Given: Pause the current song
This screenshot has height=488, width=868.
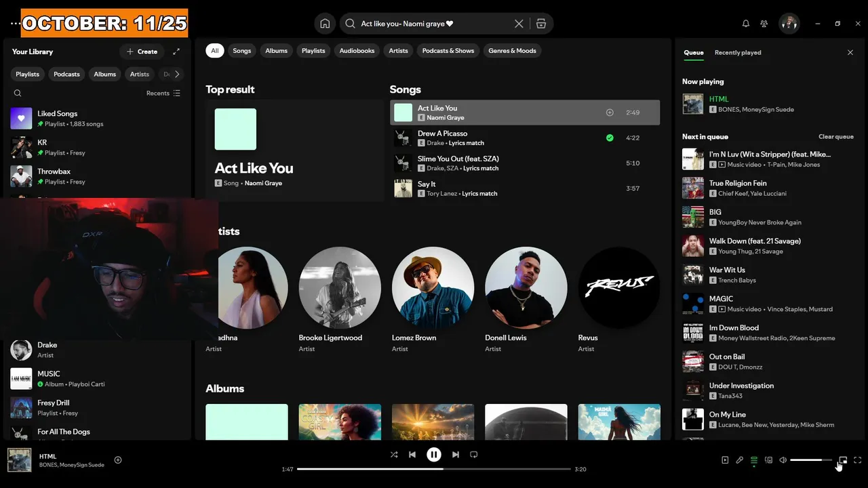Looking at the screenshot, I should (x=434, y=455).
